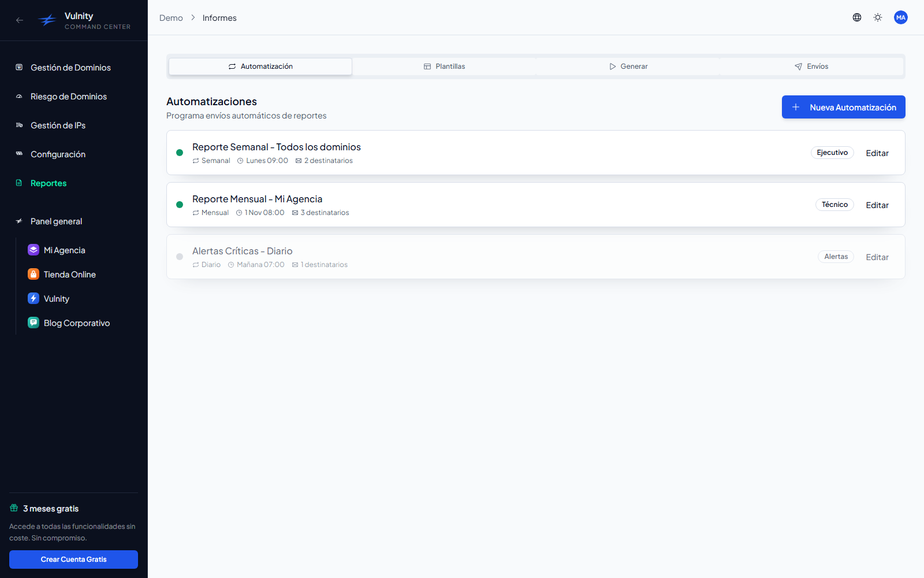This screenshot has height=578, width=924.
Task: Click '2 destinatarios' text
Action: coord(329,161)
